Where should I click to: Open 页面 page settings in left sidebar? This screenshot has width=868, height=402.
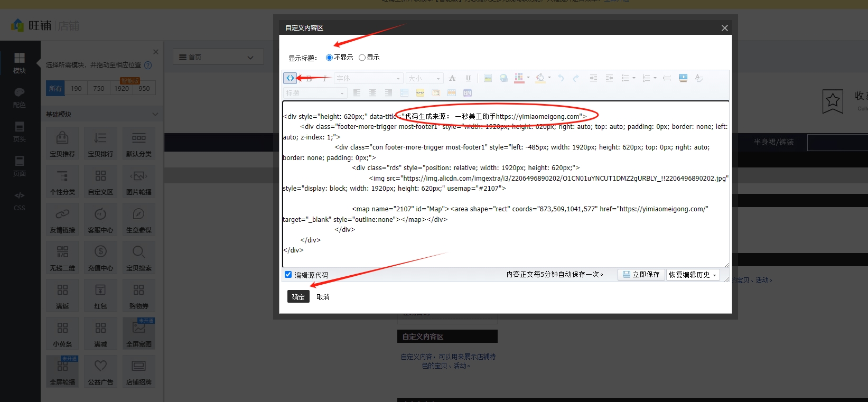coord(20,166)
